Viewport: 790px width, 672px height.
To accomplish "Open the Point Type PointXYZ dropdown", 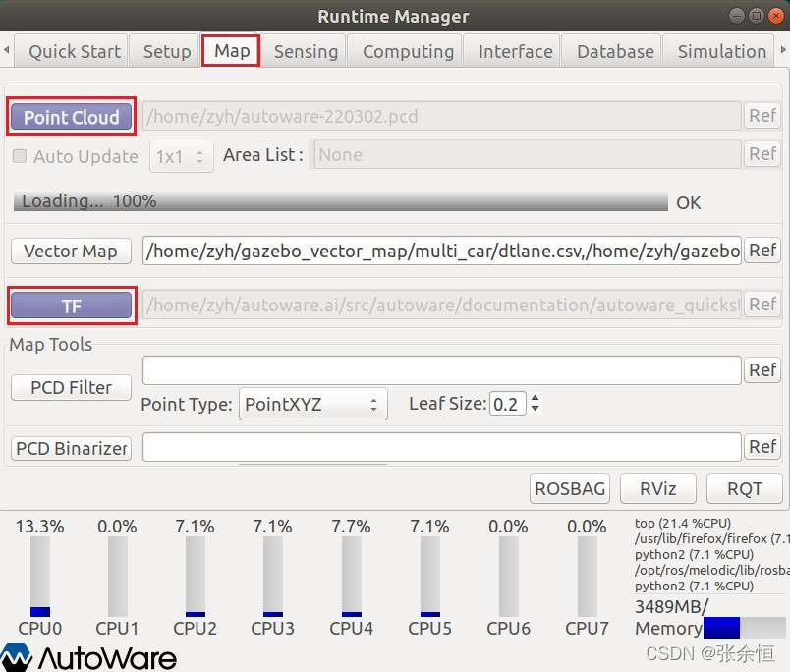I will [x=312, y=404].
